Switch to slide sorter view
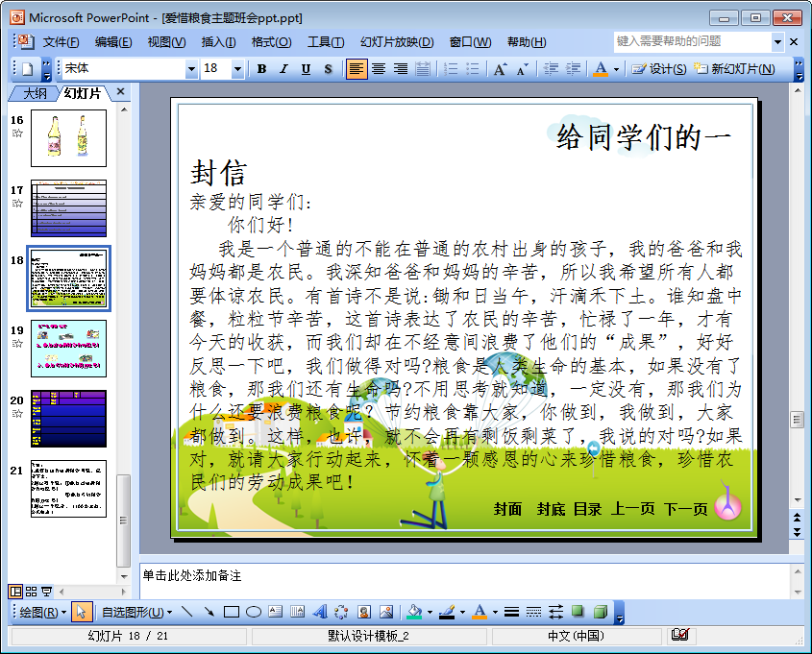812x654 pixels. pos(31,592)
